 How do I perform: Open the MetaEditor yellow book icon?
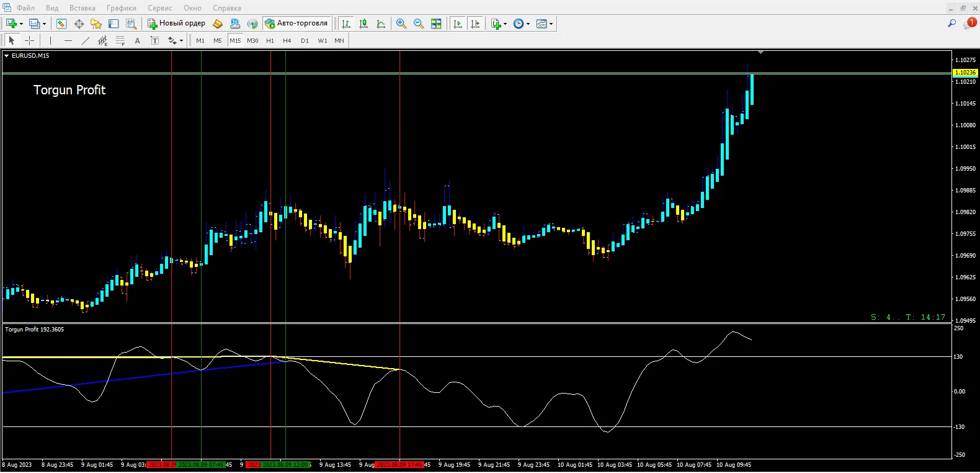tap(218, 24)
